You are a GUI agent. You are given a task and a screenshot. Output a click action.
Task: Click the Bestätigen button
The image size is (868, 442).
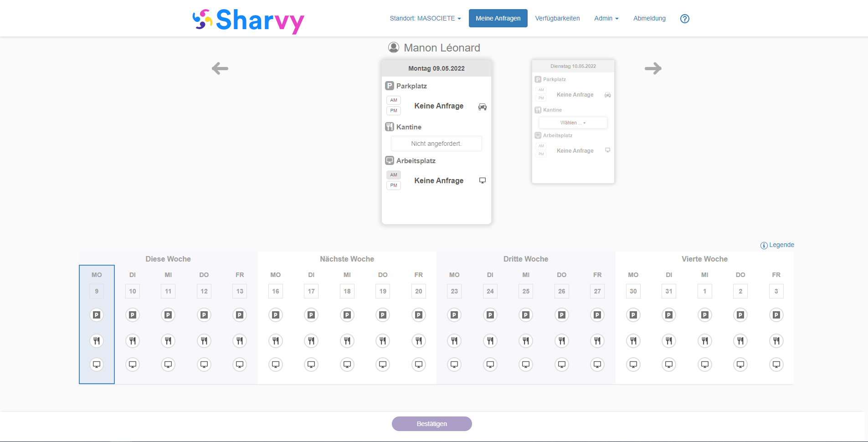click(432, 424)
